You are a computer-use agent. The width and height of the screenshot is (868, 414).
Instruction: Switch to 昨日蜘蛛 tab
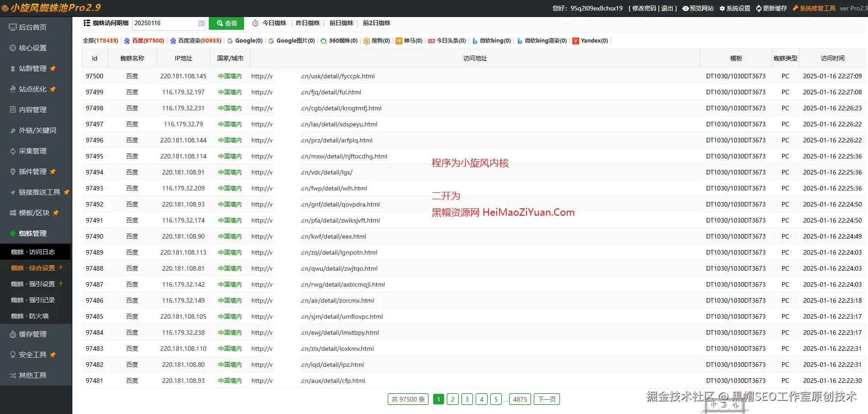[308, 23]
